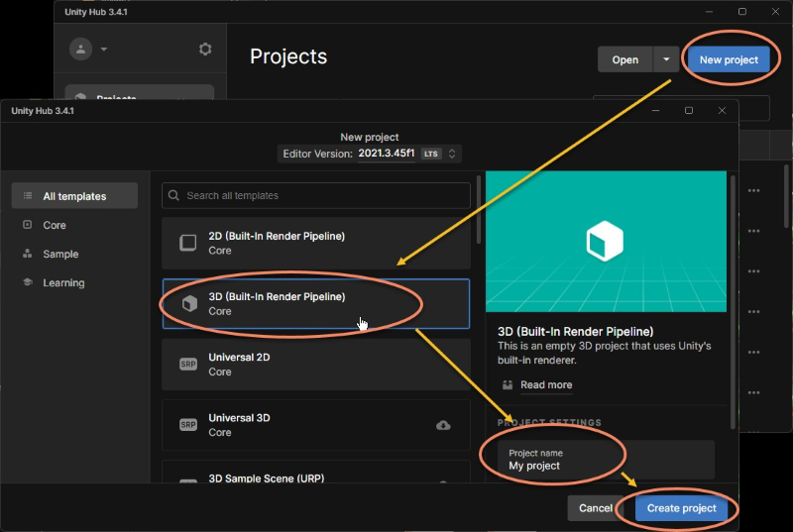Click the project details panel scrollbar
Screen dimensions: 793x532
pyautogui.click(x=733, y=300)
